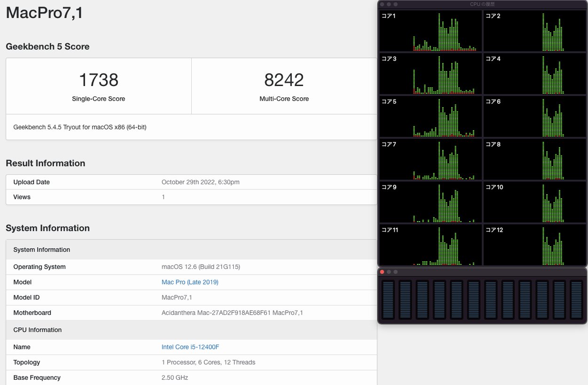Click the Base Frequency value 2.50 GHz
Image resolution: width=588 pixels, height=385 pixels.
[x=175, y=377]
